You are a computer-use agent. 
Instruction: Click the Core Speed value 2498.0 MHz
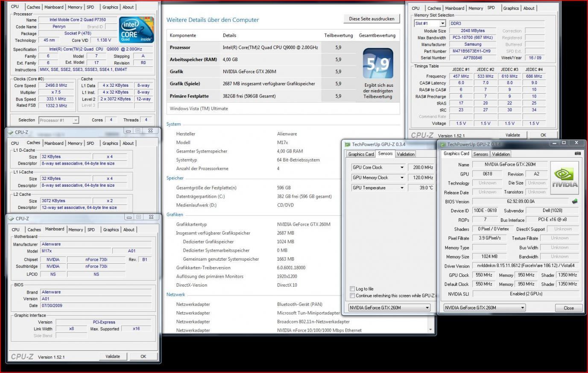[x=56, y=85]
